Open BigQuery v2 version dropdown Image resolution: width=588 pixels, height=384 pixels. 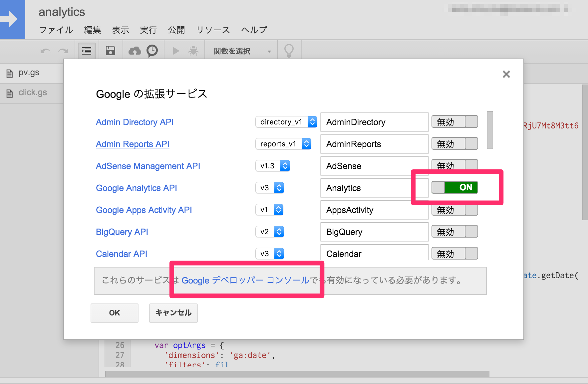pyautogui.click(x=270, y=232)
